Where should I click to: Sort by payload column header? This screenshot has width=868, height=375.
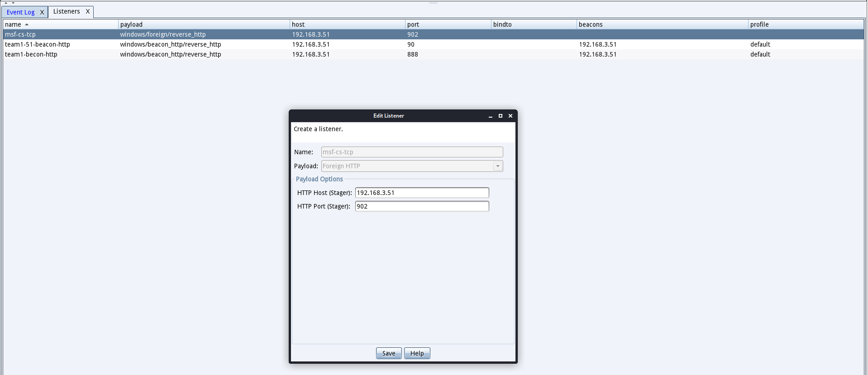[x=204, y=24]
